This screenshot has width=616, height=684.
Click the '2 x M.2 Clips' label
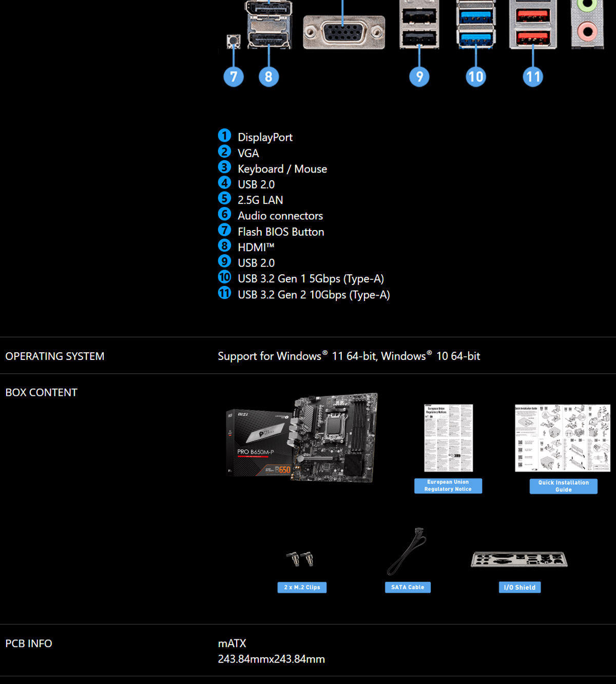tap(302, 587)
